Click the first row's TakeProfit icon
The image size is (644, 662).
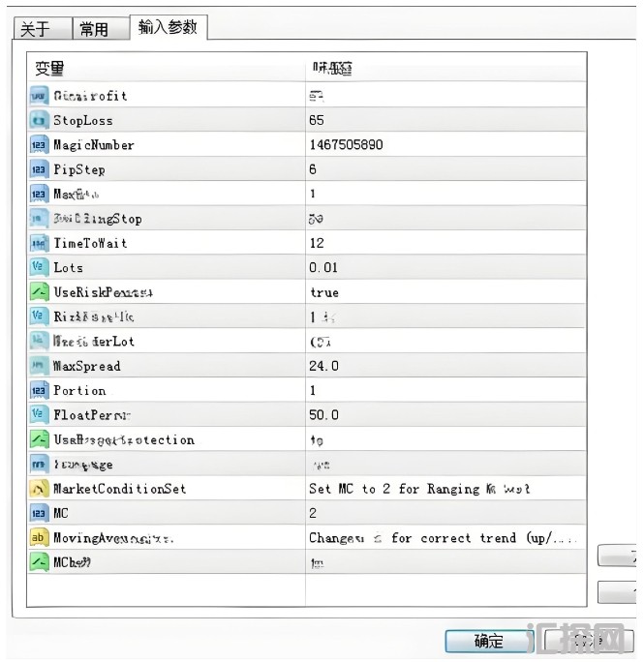tap(39, 96)
